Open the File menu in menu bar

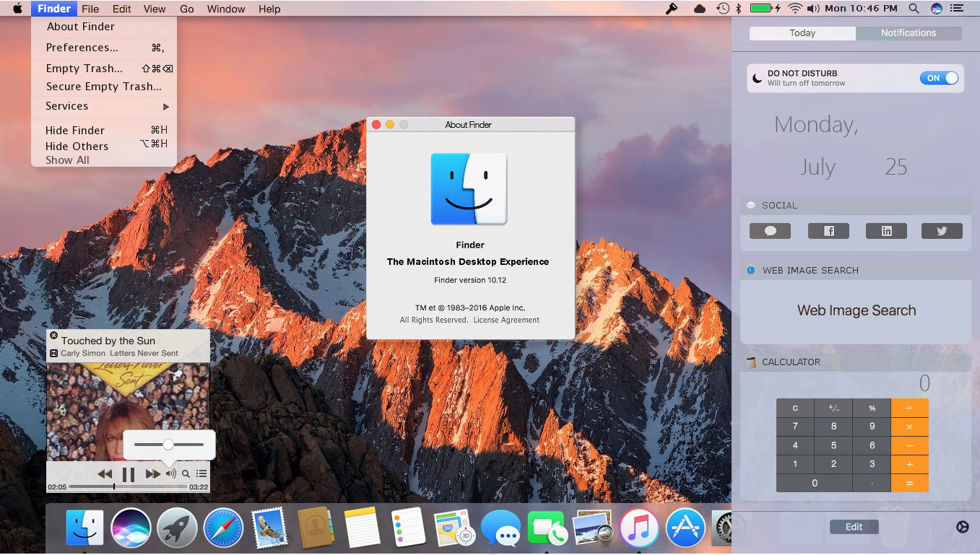(x=90, y=9)
